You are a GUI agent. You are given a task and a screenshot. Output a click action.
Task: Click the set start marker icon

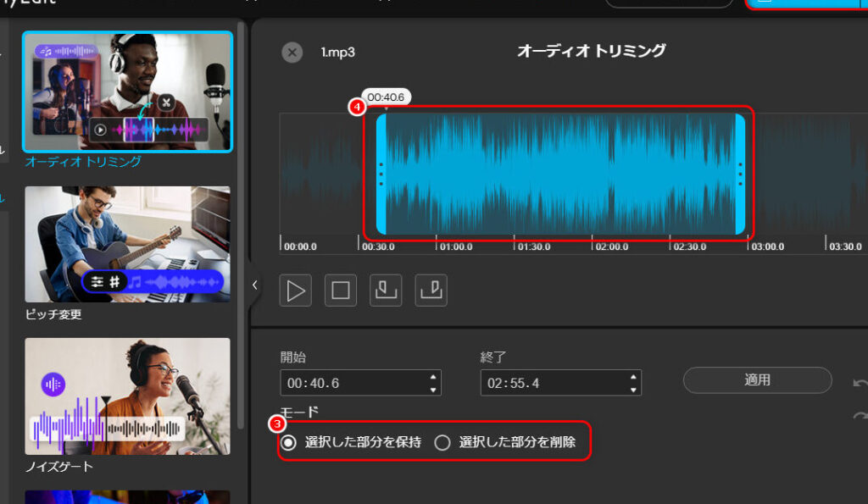pos(386,291)
